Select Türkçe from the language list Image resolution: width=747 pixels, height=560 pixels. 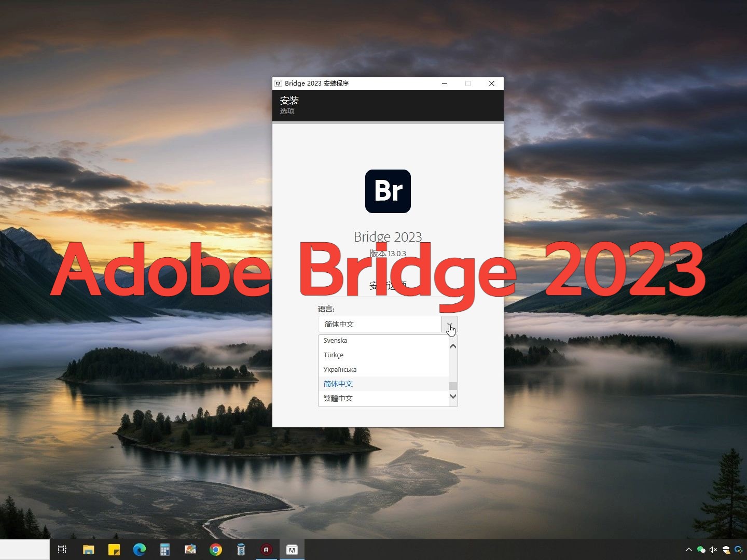pos(383,355)
